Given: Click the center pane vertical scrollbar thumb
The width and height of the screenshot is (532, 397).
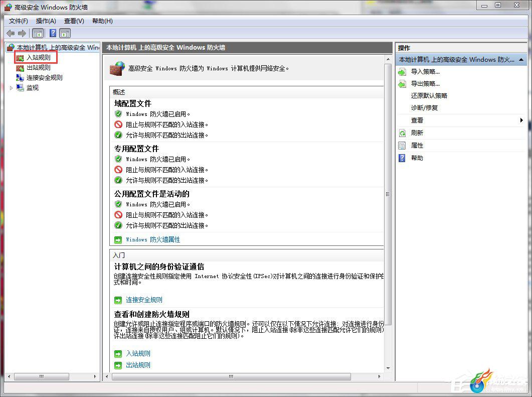Looking at the screenshot, I should click(388, 194).
